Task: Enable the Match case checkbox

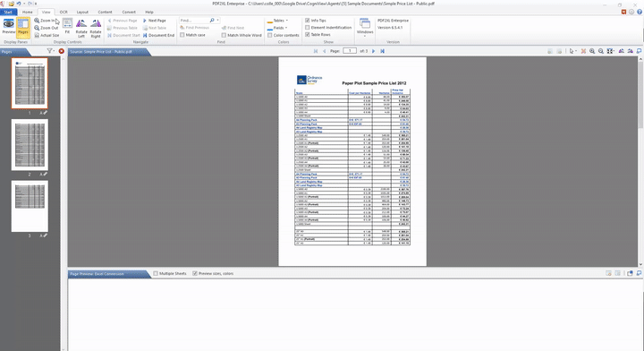Action: click(x=192, y=35)
